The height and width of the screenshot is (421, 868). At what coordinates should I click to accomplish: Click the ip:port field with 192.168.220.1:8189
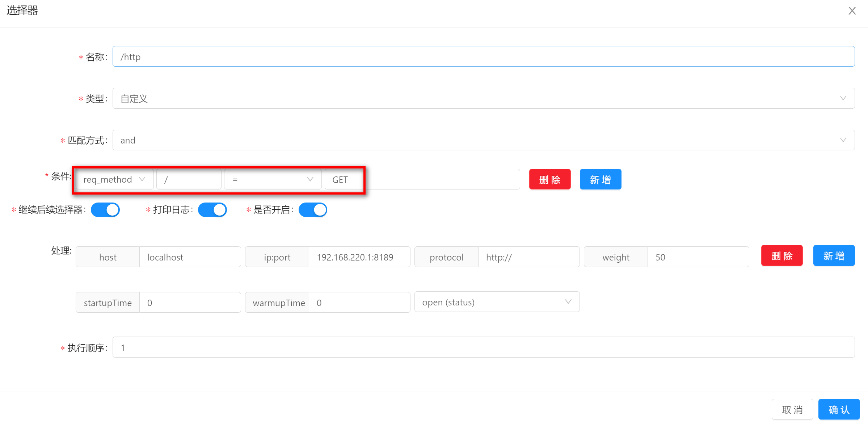pyautogui.click(x=359, y=257)
